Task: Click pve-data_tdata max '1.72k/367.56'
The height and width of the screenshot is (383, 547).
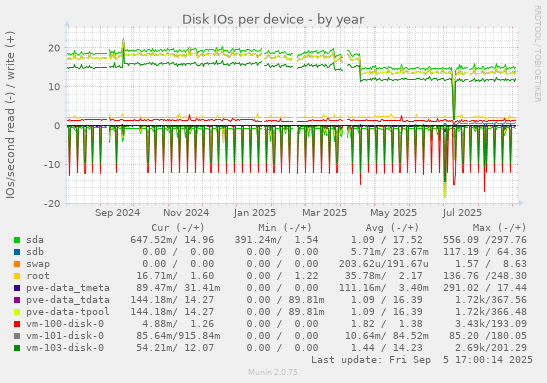Action: 490,300
